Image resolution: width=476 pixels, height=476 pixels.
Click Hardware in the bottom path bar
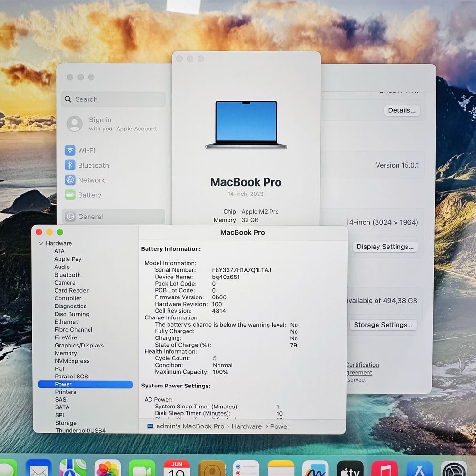pos(247,426)
